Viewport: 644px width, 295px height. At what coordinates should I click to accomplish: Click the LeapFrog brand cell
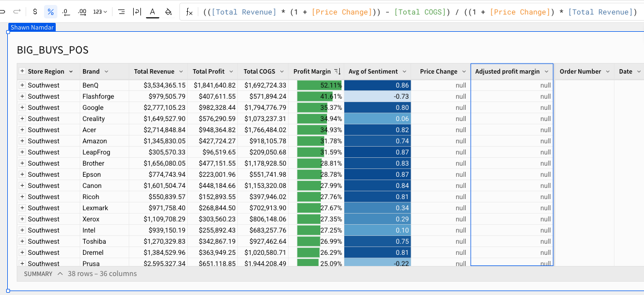pos(104,152)
